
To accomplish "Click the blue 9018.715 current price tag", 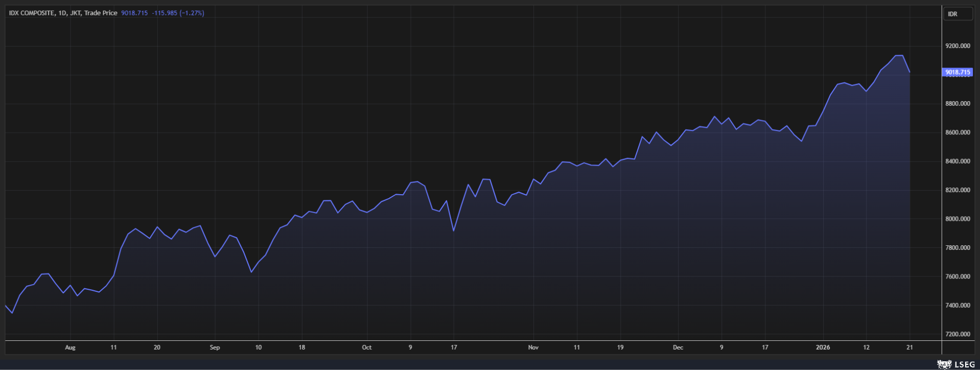I will tap(957, 72).
